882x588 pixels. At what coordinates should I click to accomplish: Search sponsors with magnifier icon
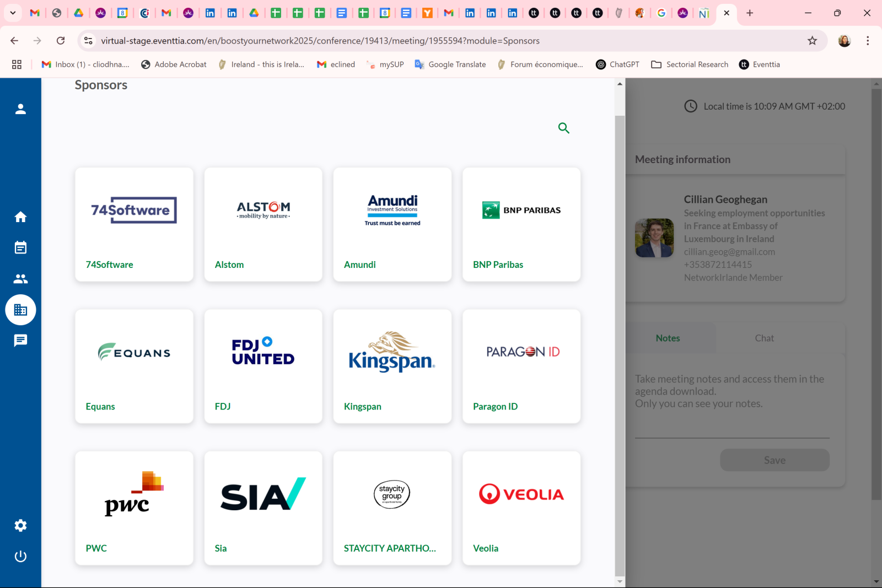(x=563, y=128)
